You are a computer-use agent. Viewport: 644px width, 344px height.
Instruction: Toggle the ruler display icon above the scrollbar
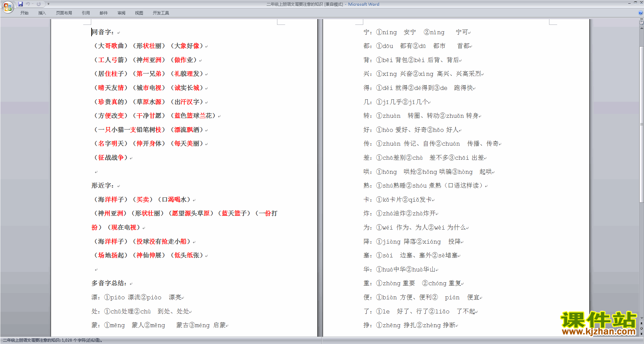pyautogui.click(x=641, y=23)
